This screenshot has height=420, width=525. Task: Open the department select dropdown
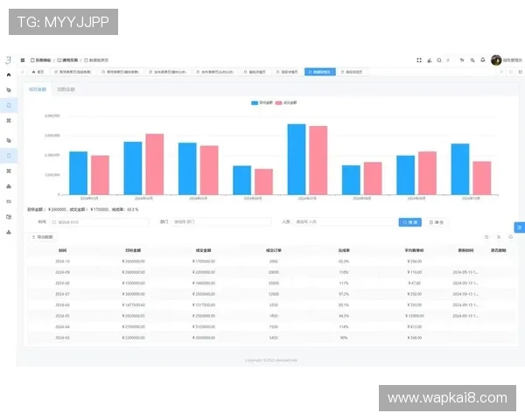click(219, 222)
